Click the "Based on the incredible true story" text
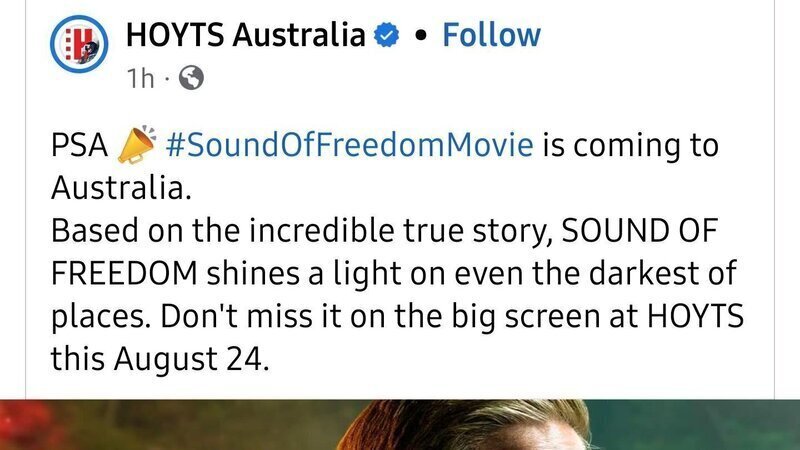 (300, 231)
